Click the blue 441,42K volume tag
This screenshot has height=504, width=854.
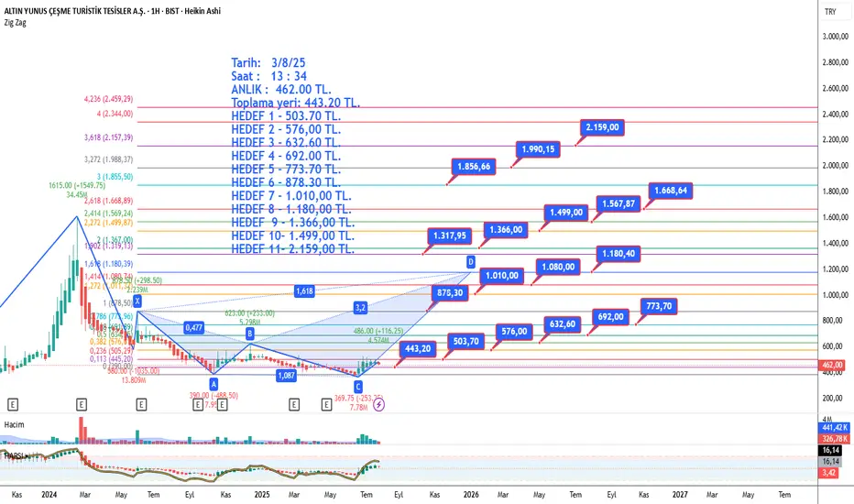pyautogui.click(x=833, y=428)
